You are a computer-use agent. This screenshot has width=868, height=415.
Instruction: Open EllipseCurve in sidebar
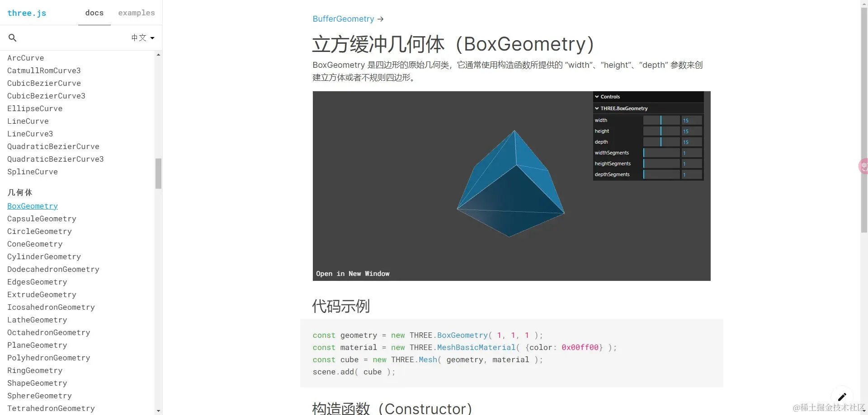[35, 108]
